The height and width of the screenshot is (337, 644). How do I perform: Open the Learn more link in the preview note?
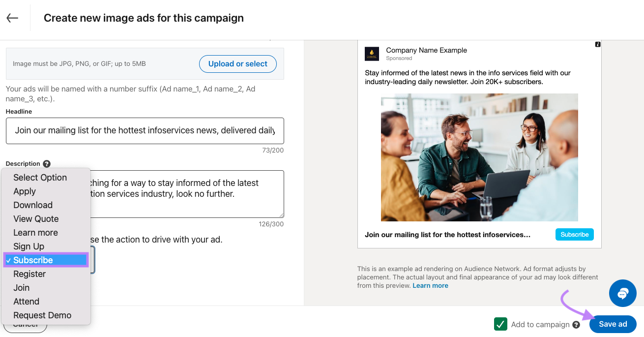click(x=430, y=285)
